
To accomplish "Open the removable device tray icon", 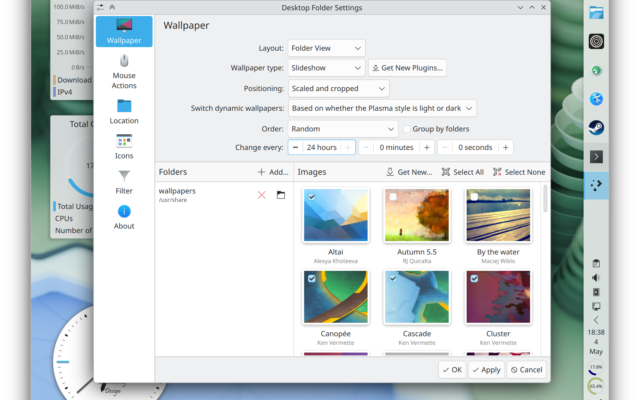I will click(x=596, y=292).
